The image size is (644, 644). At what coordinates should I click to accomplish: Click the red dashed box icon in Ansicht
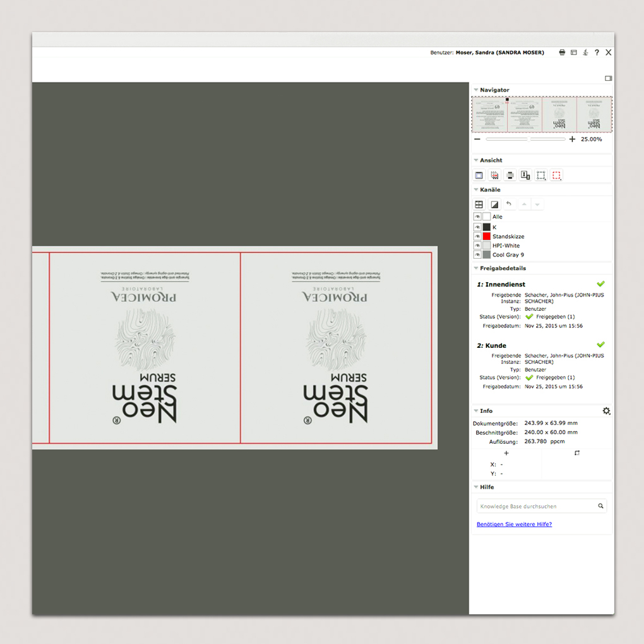(556, 176)
